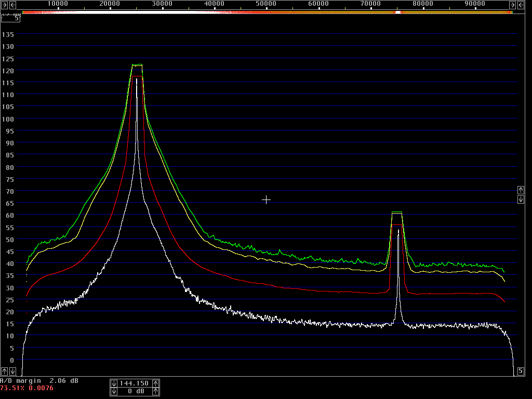Viewport: 532px width, 399px height.
Task: Click the A/D margin 2.06 dB readout
Action: point(39,381)
